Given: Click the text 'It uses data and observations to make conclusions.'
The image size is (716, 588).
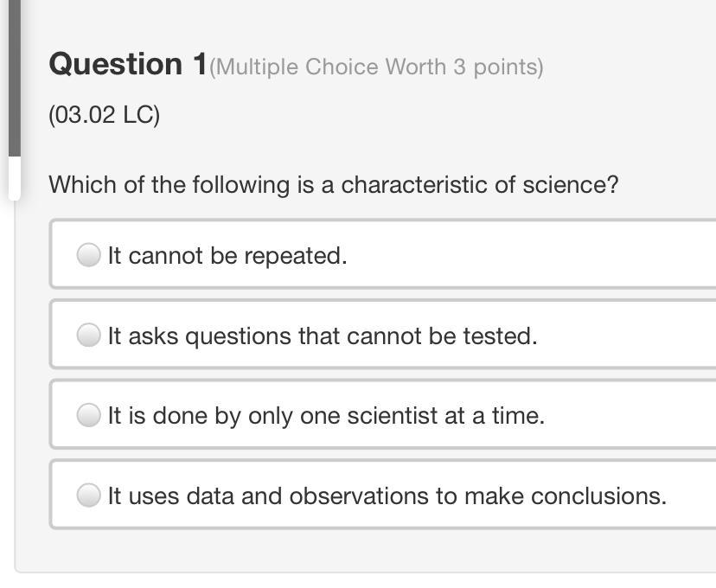Looking at the screenshot, I should 387,496.
